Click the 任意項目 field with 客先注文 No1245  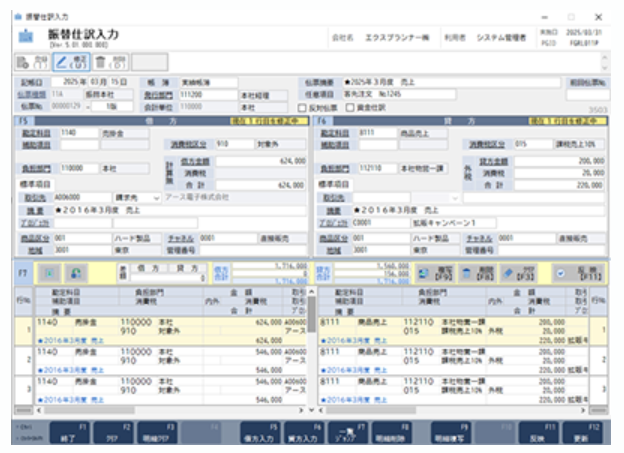click(x=399, y=94)
